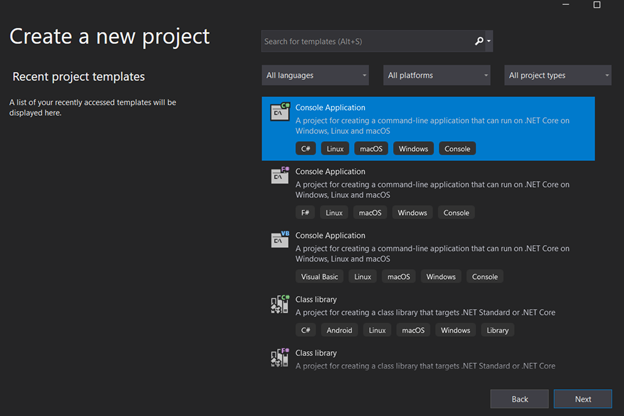Click the C# Class library template icon
The width and height of the screenshot is (624, 416).
[x=280, y=304]
